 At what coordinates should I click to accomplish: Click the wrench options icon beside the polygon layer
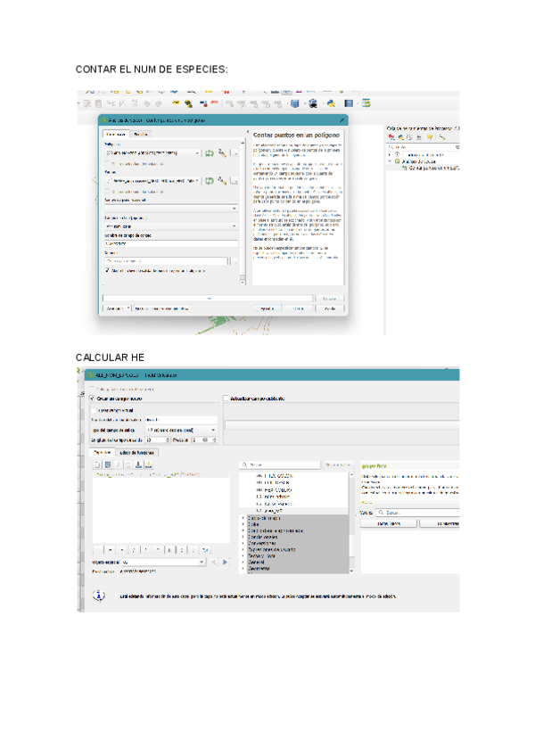pos(222,152)
